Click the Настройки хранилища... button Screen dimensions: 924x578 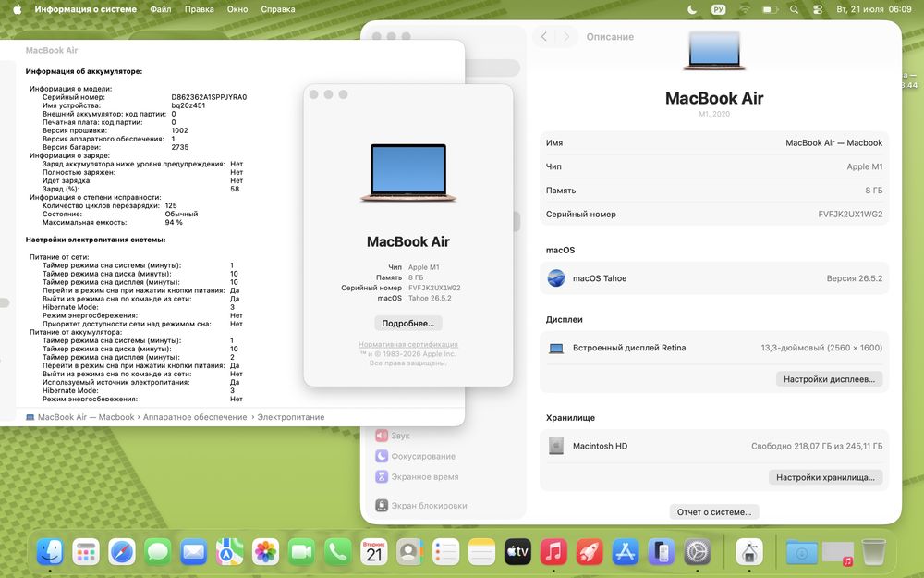click(x=825, y=477)
